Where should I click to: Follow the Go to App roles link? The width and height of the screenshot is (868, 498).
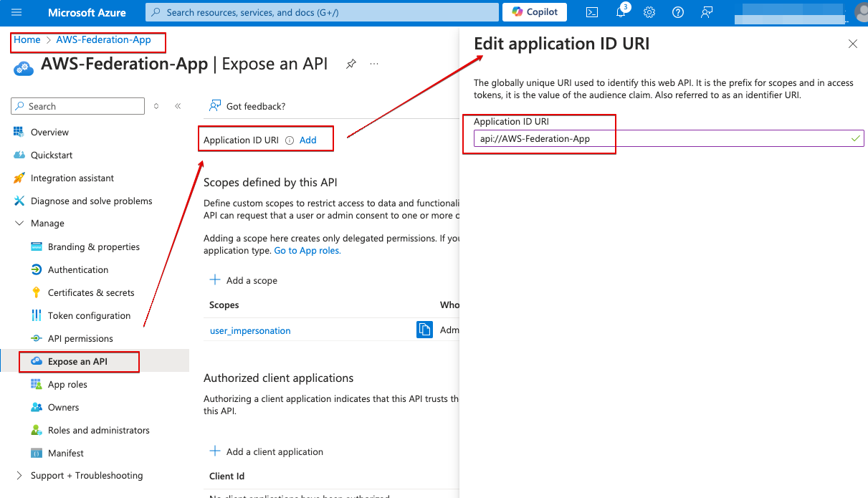[x=307, y=251]
